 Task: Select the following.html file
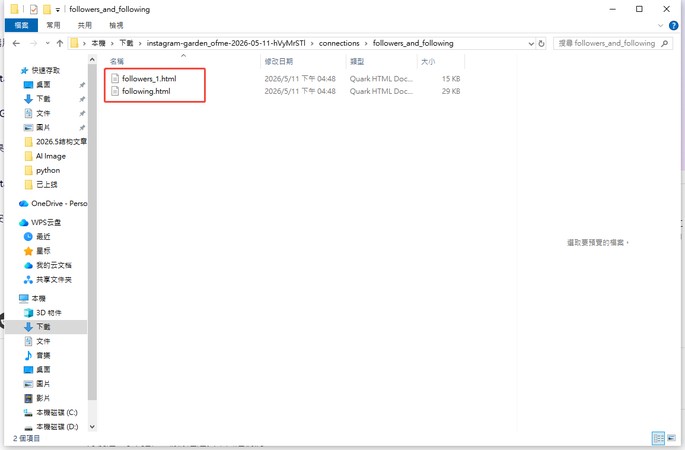click(x=146, y=91)
